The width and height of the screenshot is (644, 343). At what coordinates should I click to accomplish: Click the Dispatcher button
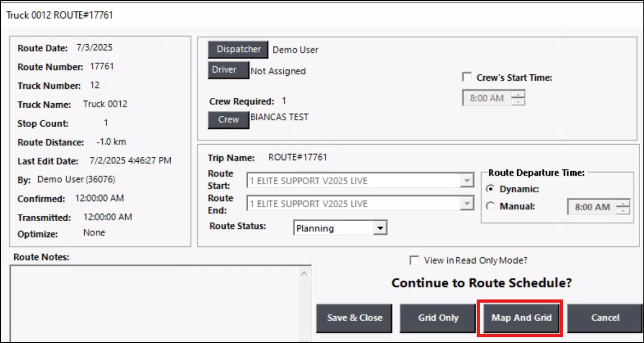pos(238,49)
